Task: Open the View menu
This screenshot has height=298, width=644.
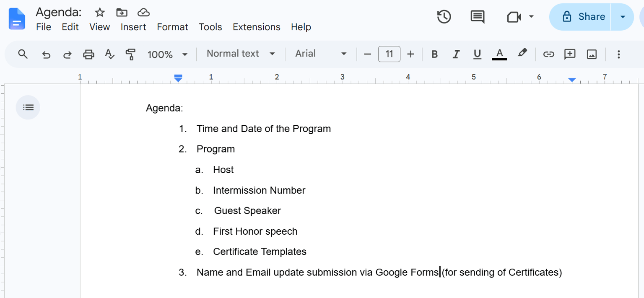Action: 99,27
